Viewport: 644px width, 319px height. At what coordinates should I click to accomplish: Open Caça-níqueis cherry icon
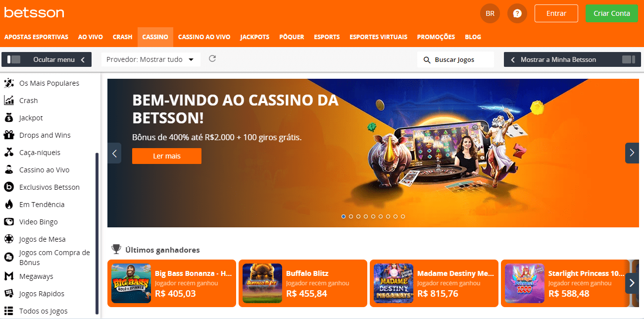point(9,153)
